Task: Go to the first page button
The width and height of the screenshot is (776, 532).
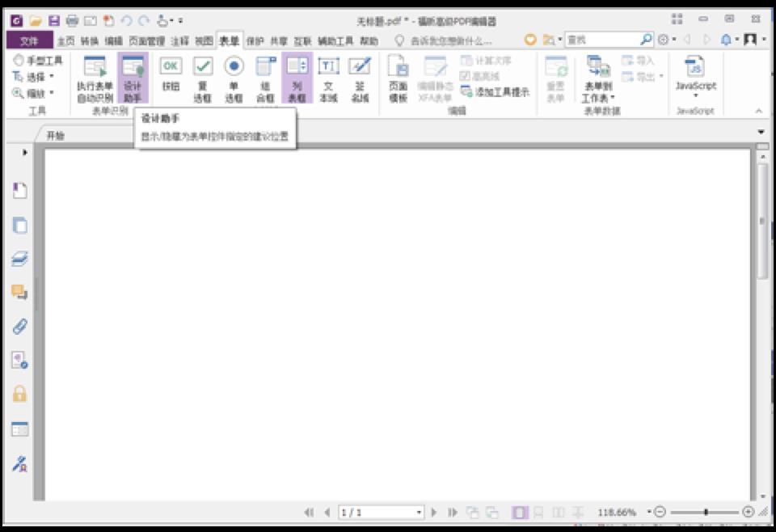Action: point(309,513)
